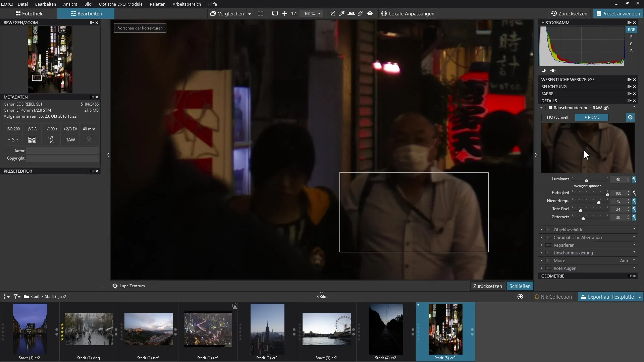Open Optische DxO-Module menu
This screenshot has width=644, height=362.
121,4
